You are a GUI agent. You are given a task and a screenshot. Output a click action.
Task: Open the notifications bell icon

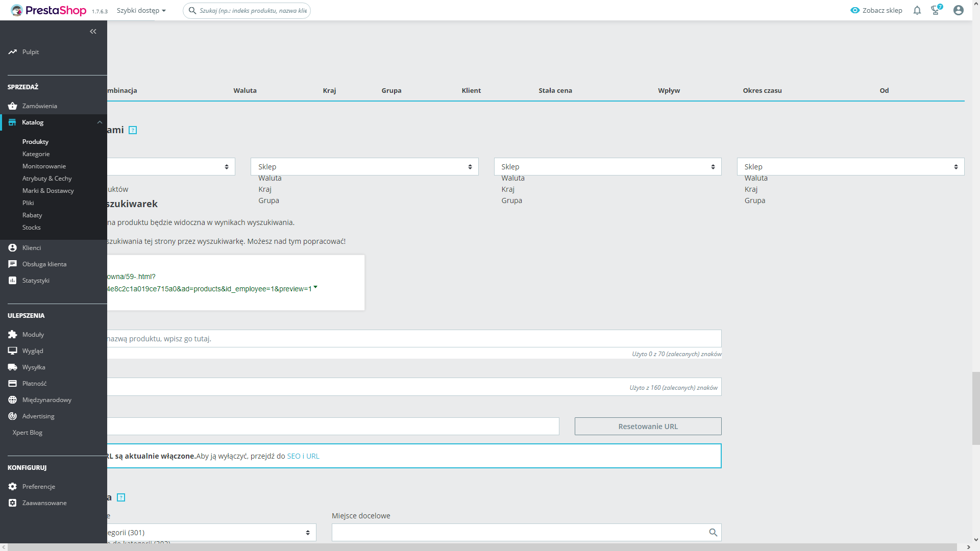(x=917, y=10)
